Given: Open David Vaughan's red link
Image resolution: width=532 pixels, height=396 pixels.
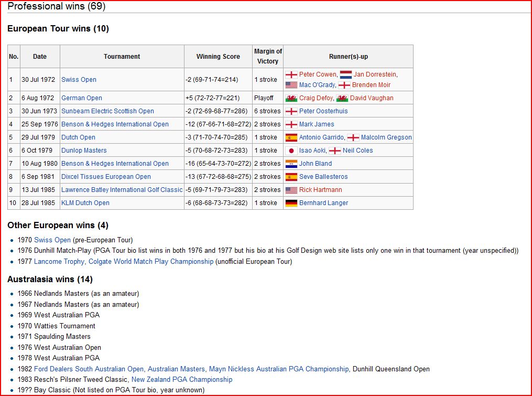Looking at the screenshot, I should (372, 98).
